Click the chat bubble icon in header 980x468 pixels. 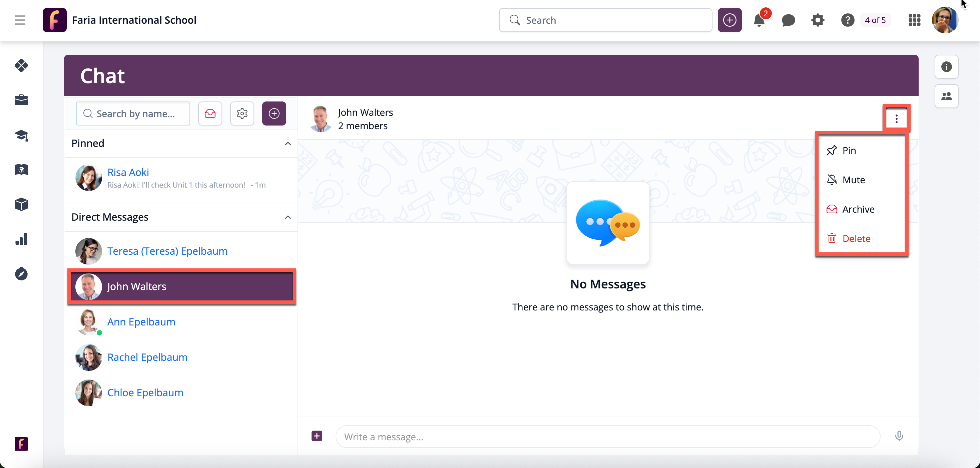point(788,20)
